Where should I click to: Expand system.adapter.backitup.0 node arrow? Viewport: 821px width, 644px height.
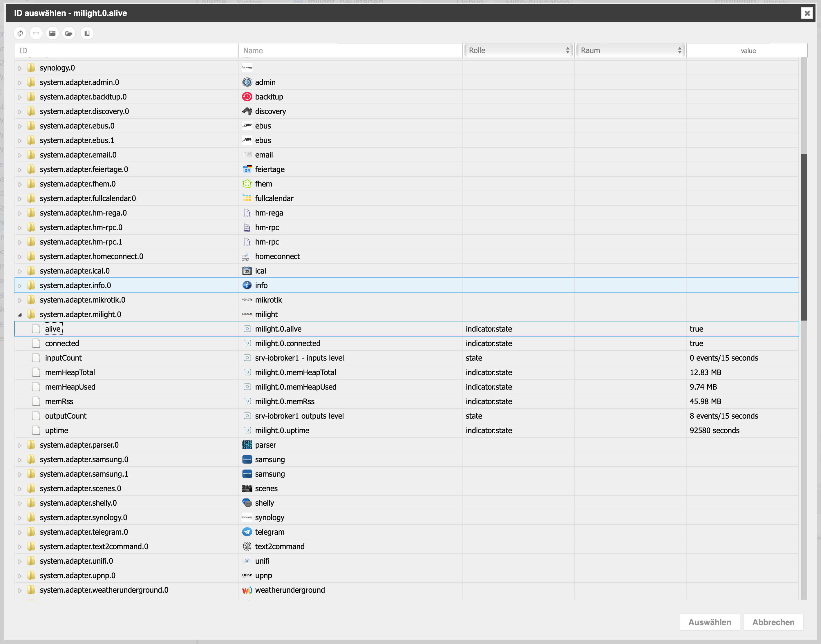(x=20, y=97)
